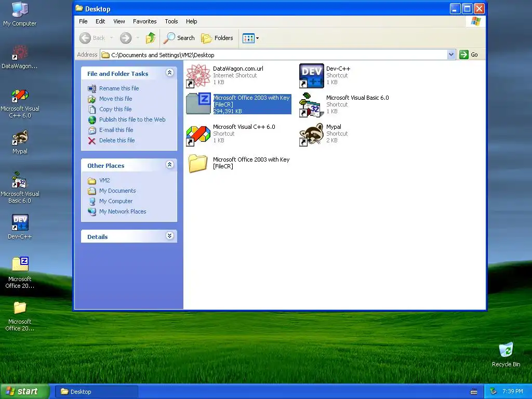Go to My Computer in Other Places
The image size is (532, 399).
[116, 201]
